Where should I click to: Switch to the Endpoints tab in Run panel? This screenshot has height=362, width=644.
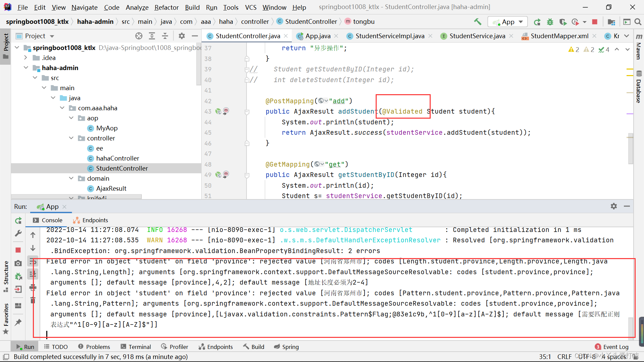pyautogui.click(x=91, y=220)
